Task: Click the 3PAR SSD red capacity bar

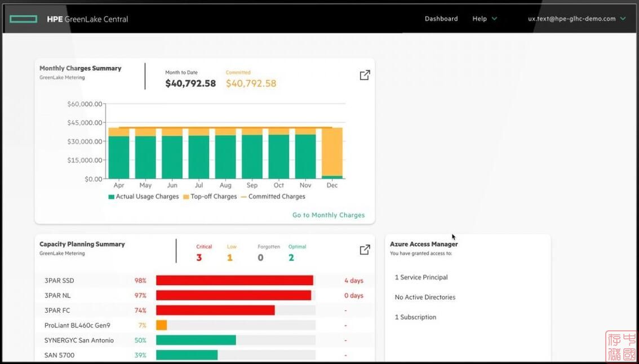Action: (234, 281)
